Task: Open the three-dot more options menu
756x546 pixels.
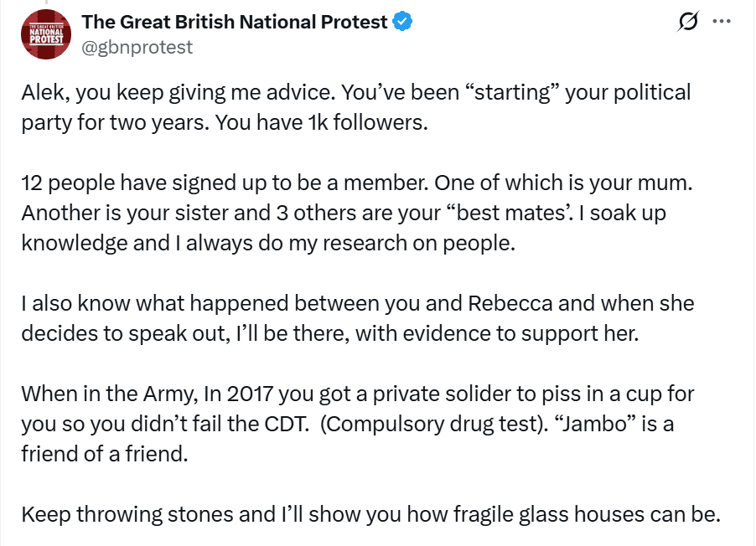Action: click(x=721, y=23)
